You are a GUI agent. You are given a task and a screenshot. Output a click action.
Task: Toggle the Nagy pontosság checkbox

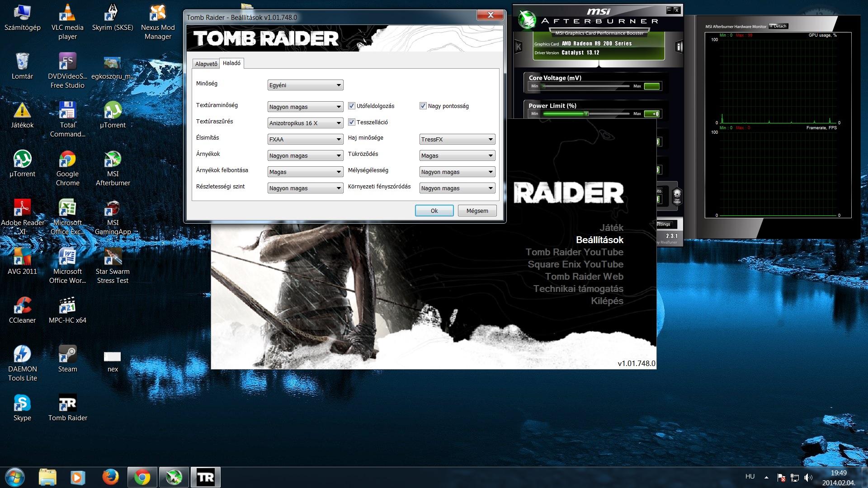tap(423, 106)
